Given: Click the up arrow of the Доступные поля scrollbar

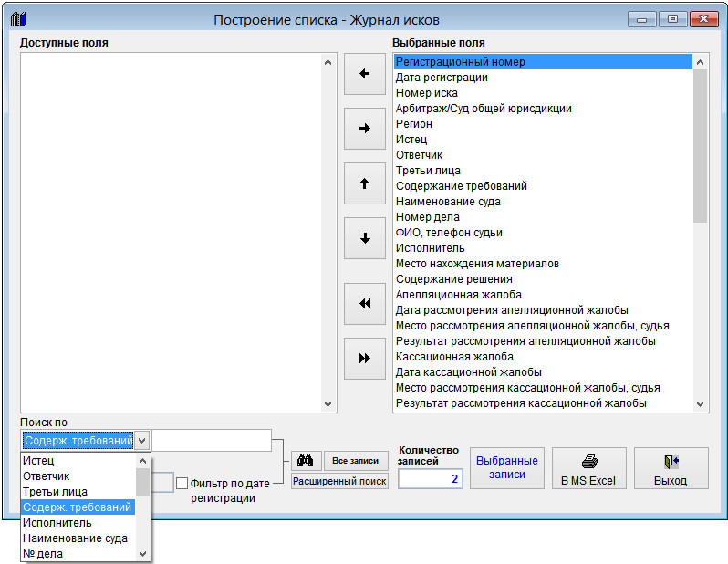Looking at the screenshot, I should tap(328, 62).
